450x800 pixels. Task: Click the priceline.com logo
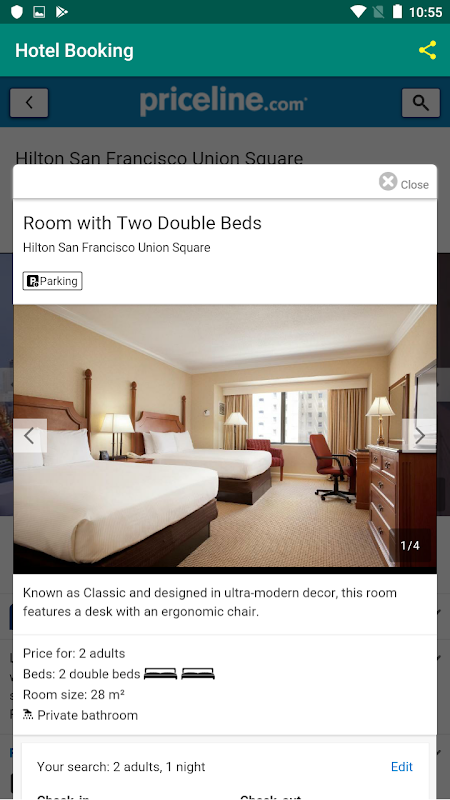(x=223, y=102)
